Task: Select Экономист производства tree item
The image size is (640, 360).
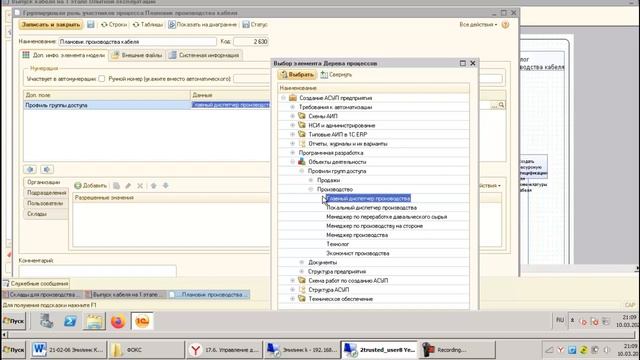Action: tap(358, 253)
